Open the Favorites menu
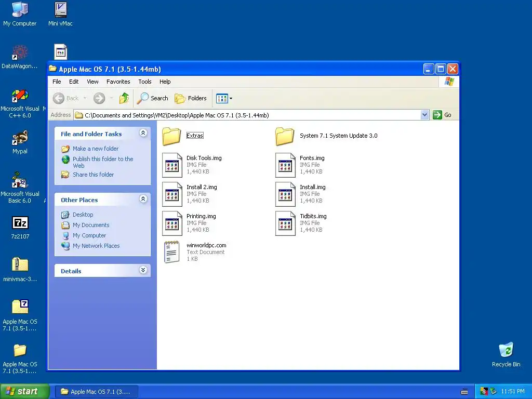Viewport: 532px width, 399px height. click(118, 82)
